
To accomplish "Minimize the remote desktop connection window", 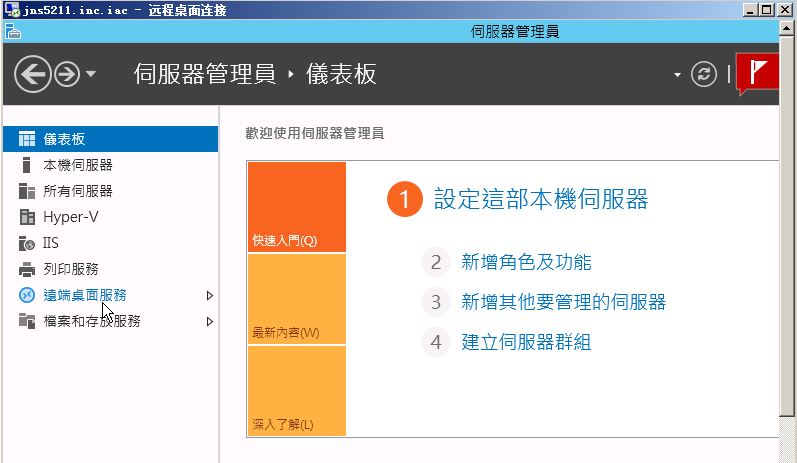I will coord(751,10).
